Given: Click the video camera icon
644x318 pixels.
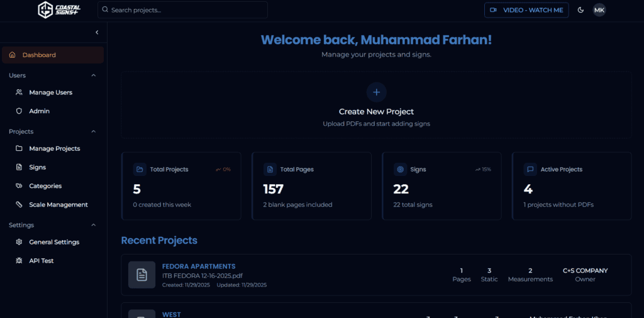Looking at the screenshot, I should (493, 10).
